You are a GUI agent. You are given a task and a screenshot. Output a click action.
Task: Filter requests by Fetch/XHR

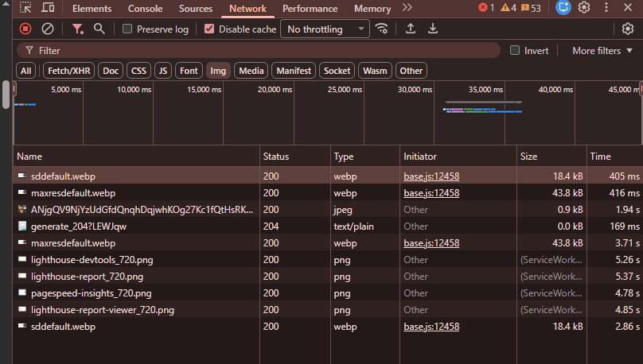click(69, 71)
